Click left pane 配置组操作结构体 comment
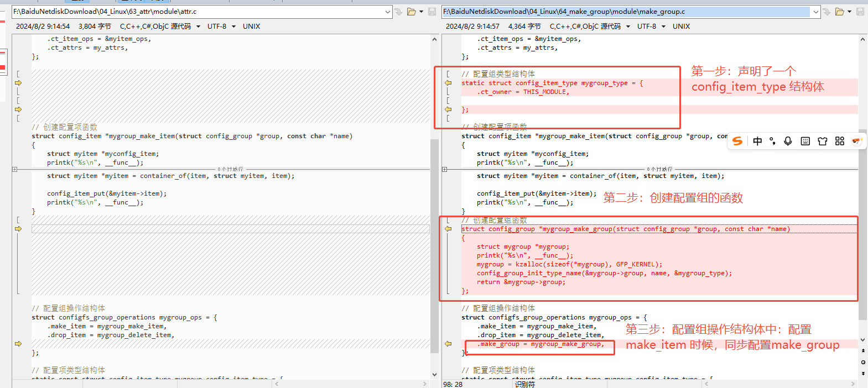 pos(68,308)
